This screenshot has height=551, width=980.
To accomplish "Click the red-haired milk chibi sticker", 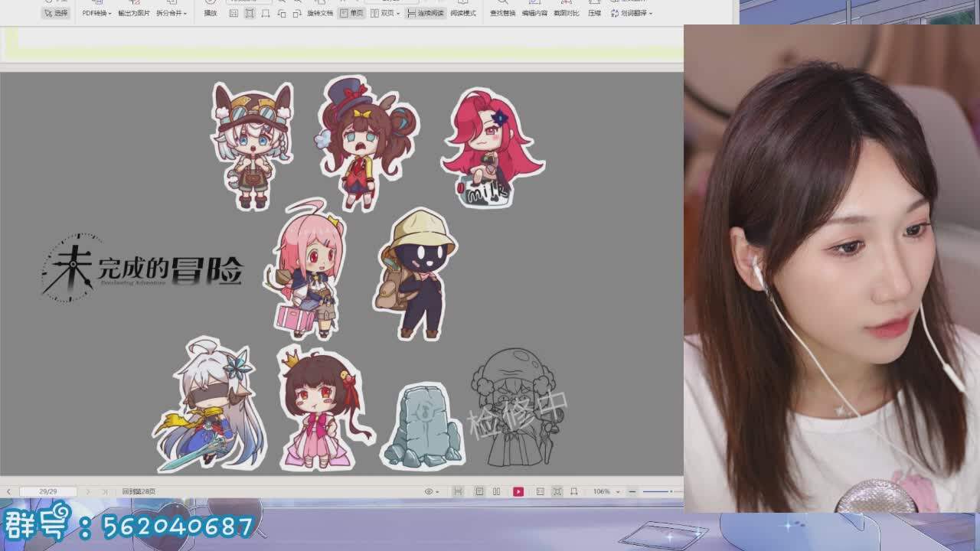I will coord(492,148).
